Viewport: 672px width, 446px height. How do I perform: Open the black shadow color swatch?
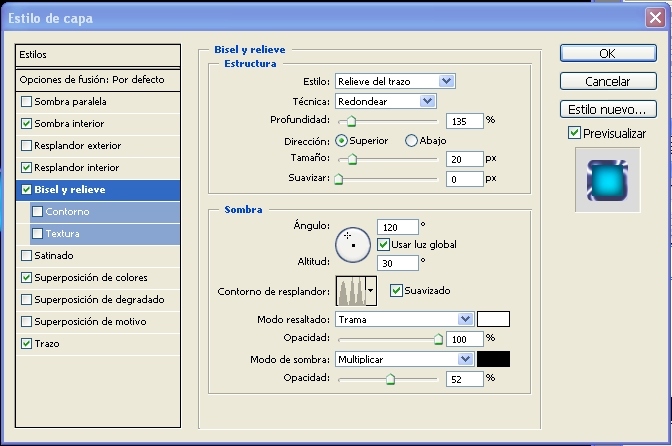[x=493, y=359]
